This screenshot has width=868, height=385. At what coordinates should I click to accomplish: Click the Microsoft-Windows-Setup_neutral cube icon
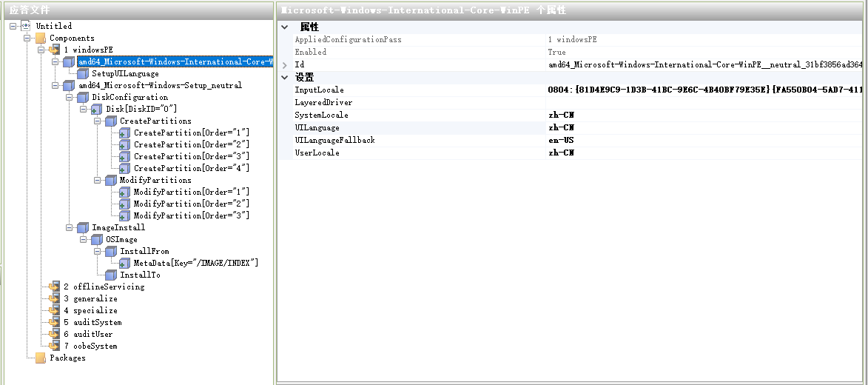point(69,85)
